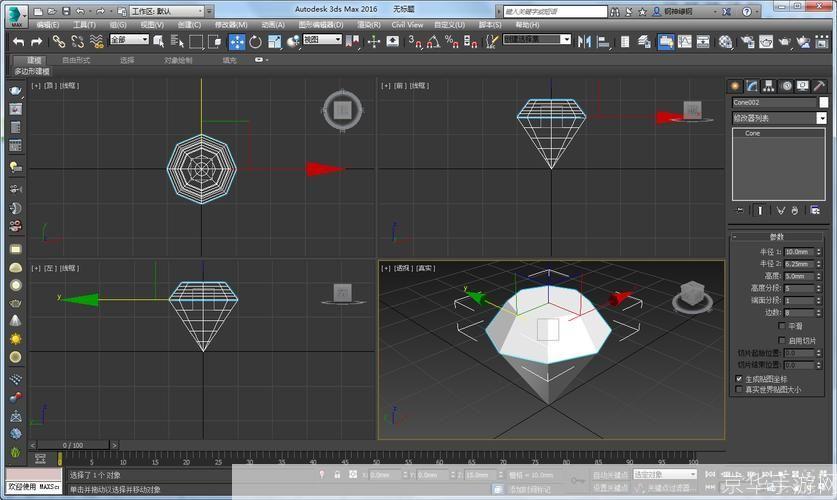Open the 渲染(R) menu
The width and height of the screenshot is (837, 500).
(369, 25)
